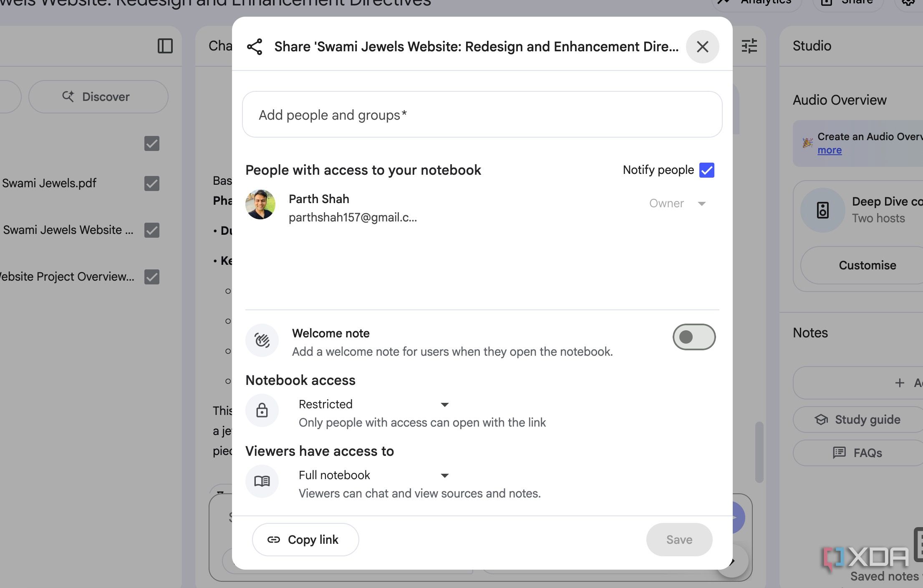Uncheck the Swami Jewels.pdf source checkbox
Image resolution: width=923 pixels, height=588 pixels.
152,183
